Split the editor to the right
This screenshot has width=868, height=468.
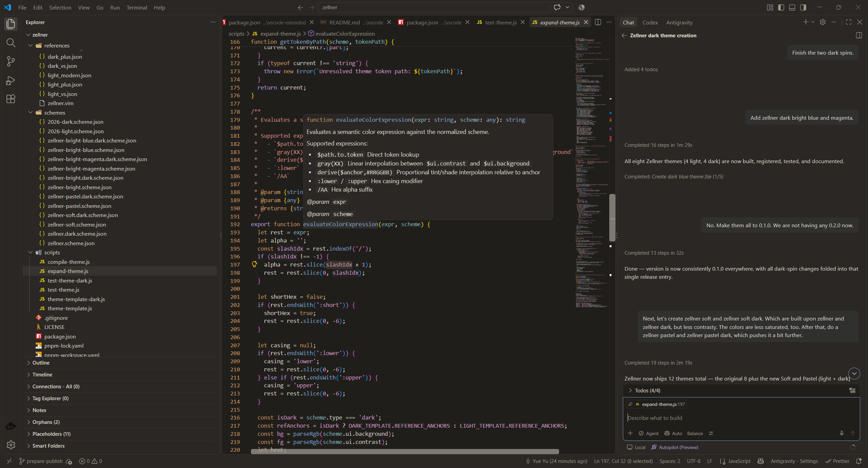[598, 22]
